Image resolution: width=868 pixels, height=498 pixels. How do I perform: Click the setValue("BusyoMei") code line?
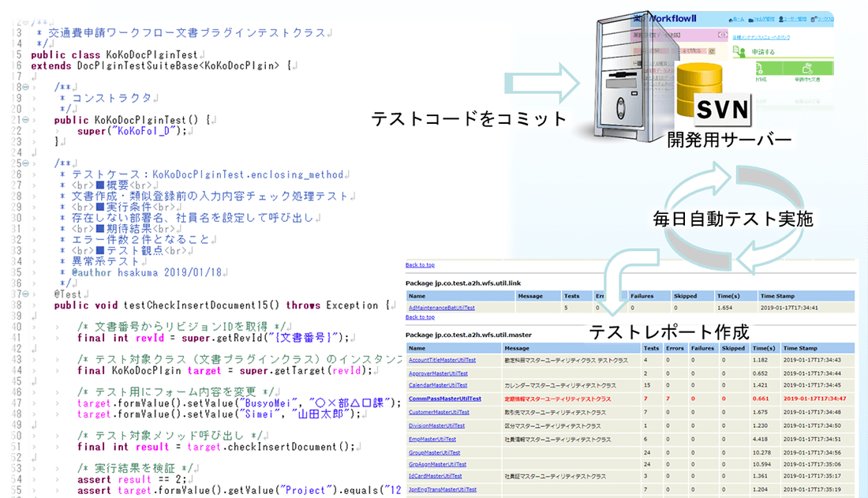[x=238, y=403]
